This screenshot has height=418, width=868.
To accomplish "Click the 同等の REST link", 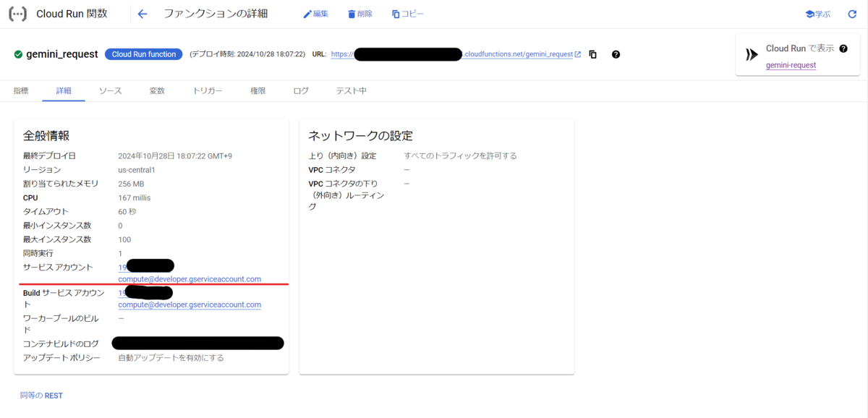I will point(41,396).
